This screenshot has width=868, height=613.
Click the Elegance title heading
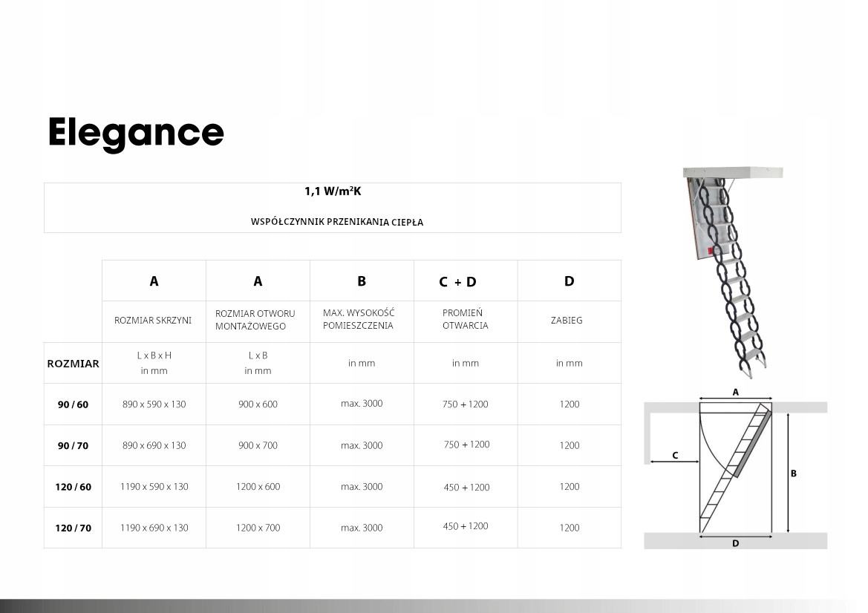pyautogui.click(x=136, y=133)
